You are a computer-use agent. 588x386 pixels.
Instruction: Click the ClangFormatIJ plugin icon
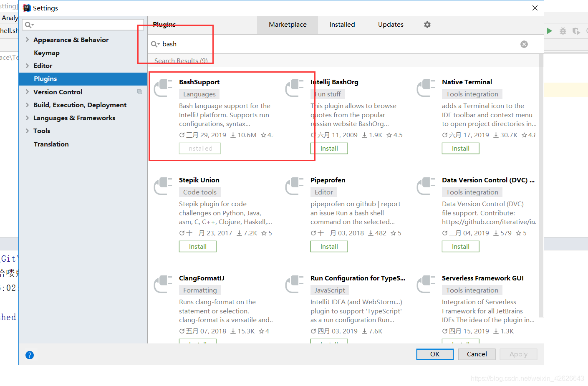(163, 284)
